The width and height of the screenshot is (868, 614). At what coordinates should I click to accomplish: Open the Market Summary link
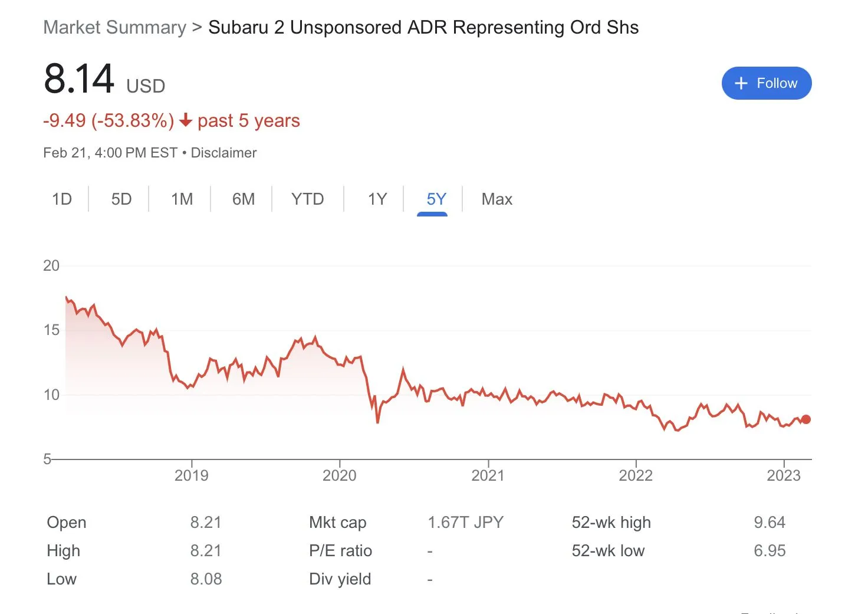point(114,28)
